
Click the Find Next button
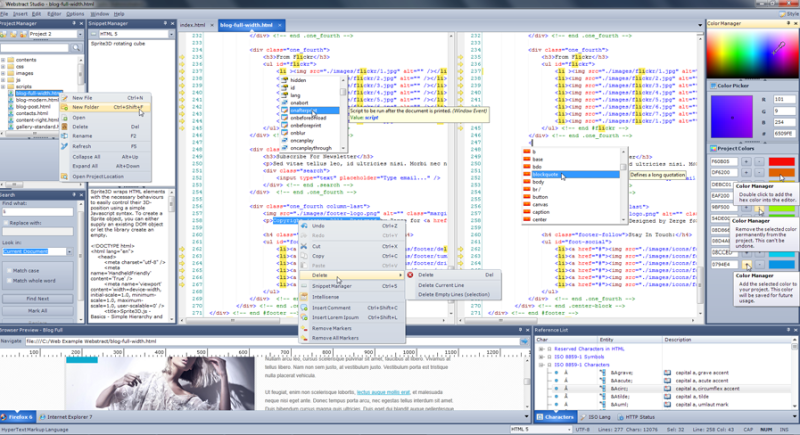click(37, 299)
